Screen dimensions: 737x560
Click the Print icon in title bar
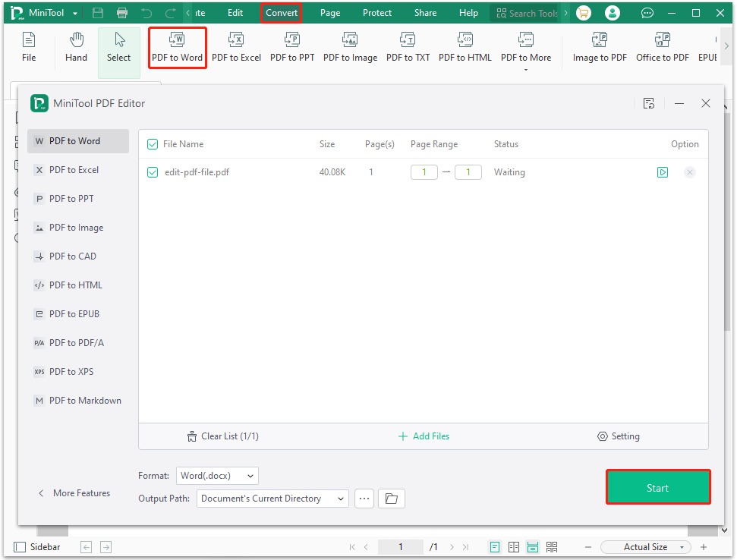tap(122, 13)
